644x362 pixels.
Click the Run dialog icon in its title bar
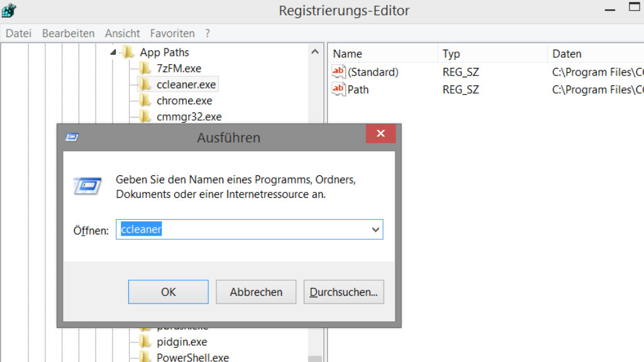point(72,138)
